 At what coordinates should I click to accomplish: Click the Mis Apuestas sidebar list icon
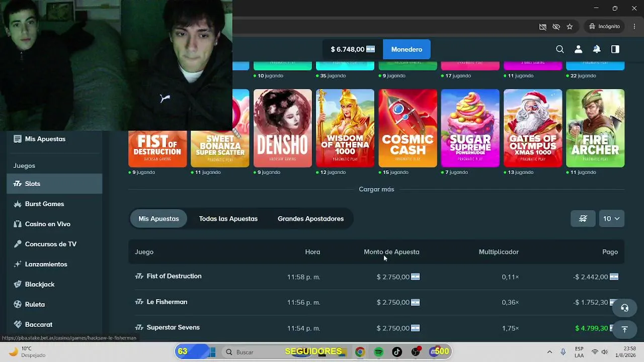click(18, 139)
